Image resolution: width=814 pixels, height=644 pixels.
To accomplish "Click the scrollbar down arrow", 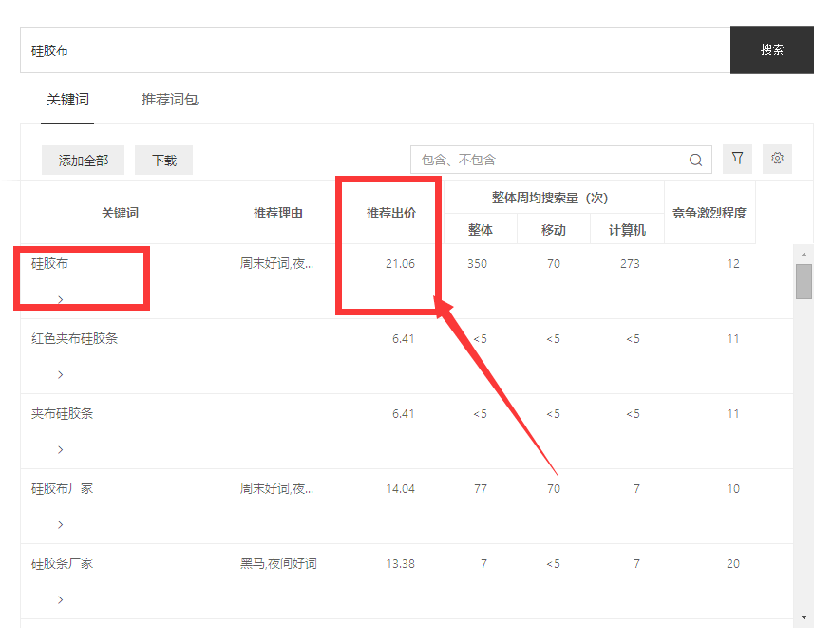I will pyautogui.click(x=804, y=617).
